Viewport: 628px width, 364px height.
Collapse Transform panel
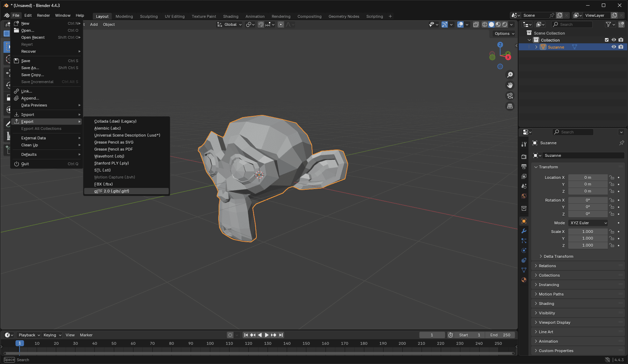pyautogui.click(x=578, y=167)
